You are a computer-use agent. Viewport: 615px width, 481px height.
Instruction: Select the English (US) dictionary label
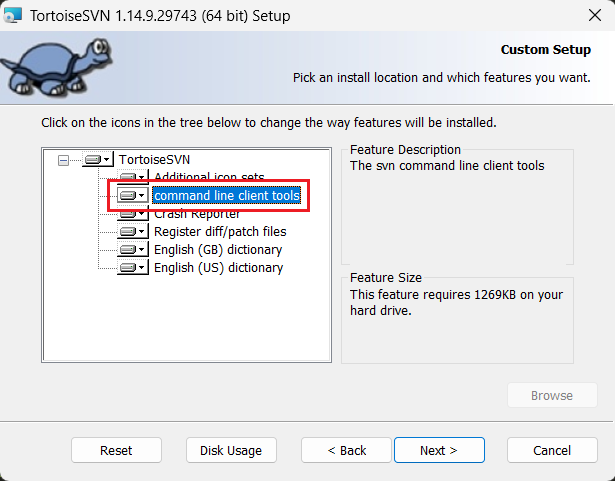click(x=218, y=268)
